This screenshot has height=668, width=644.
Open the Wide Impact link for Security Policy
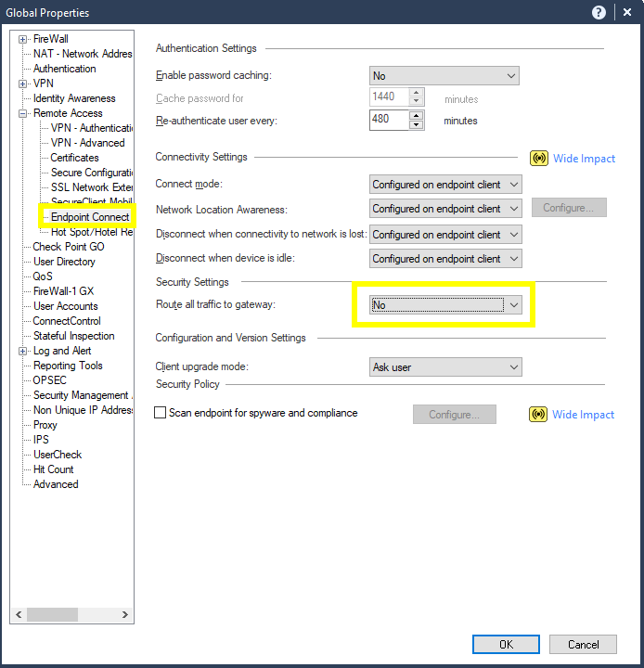tap(583, 415)
